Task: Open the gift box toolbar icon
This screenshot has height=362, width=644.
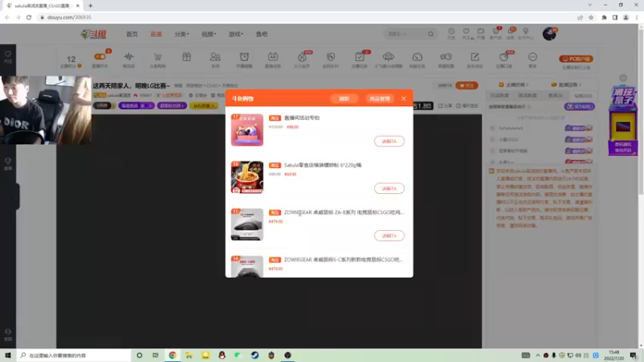Action: [187, 56]
